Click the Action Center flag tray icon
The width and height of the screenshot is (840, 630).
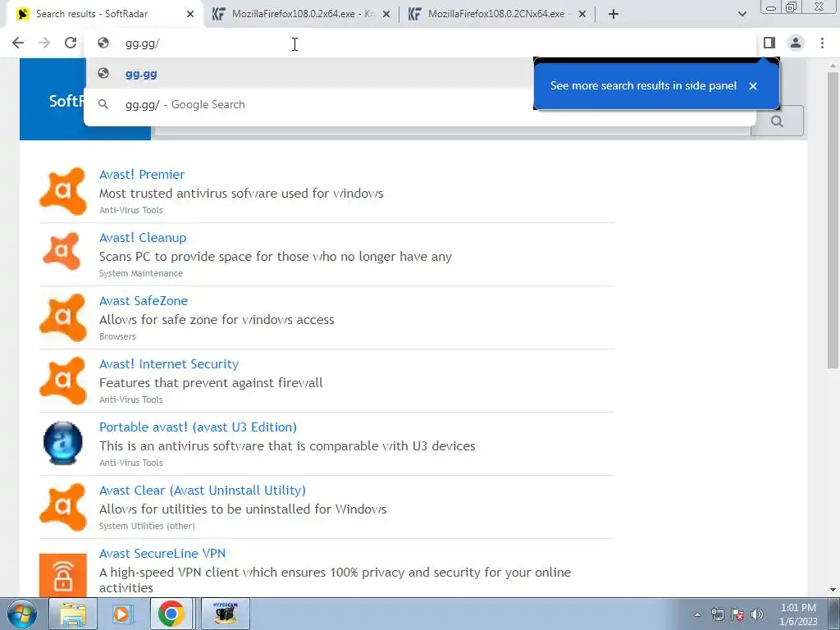pyautogui.click(x=737, y=614)
